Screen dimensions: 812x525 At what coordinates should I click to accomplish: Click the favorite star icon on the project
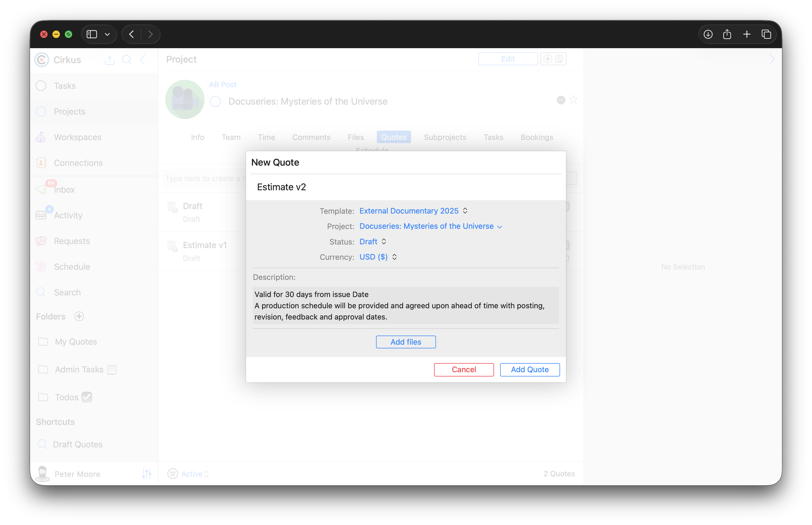[573, 100]
